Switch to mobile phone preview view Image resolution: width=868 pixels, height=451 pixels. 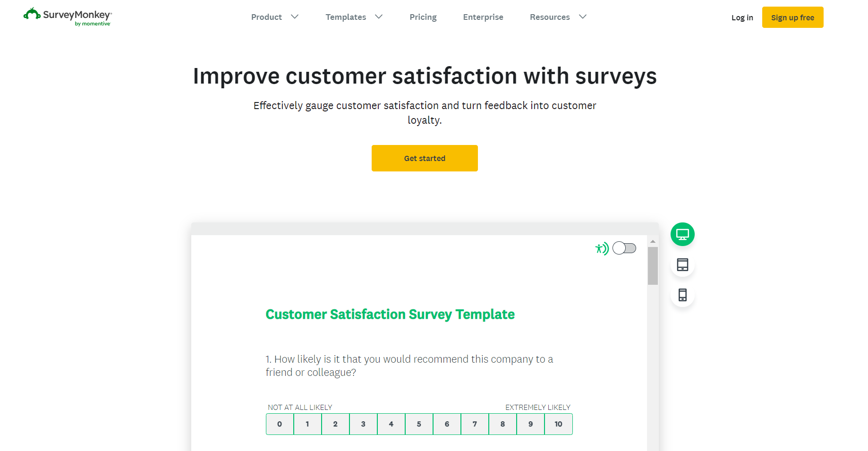682,295
